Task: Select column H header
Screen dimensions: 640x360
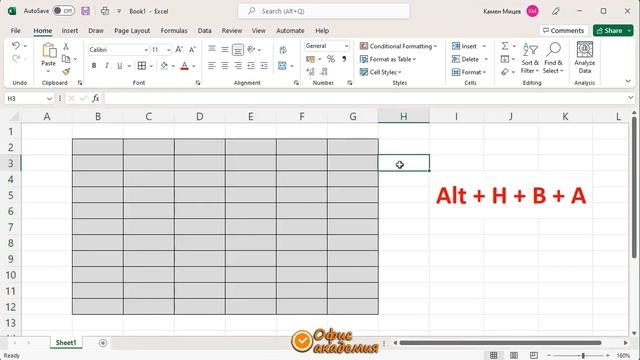Action: click(404, 116)
